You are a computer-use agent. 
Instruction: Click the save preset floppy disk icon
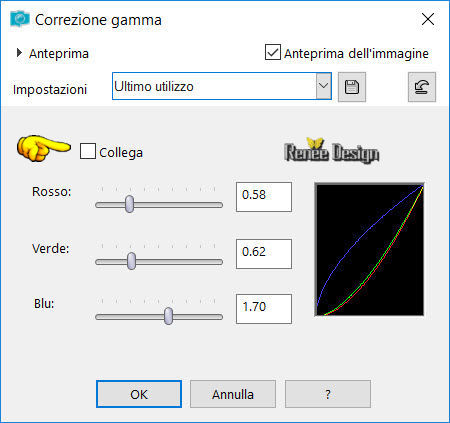pyautogui.click(x=352, y=87)
